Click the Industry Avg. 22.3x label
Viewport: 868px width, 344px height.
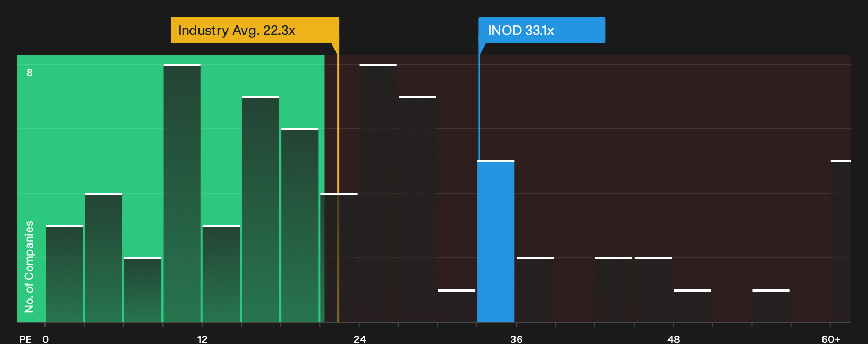[255, 30]
